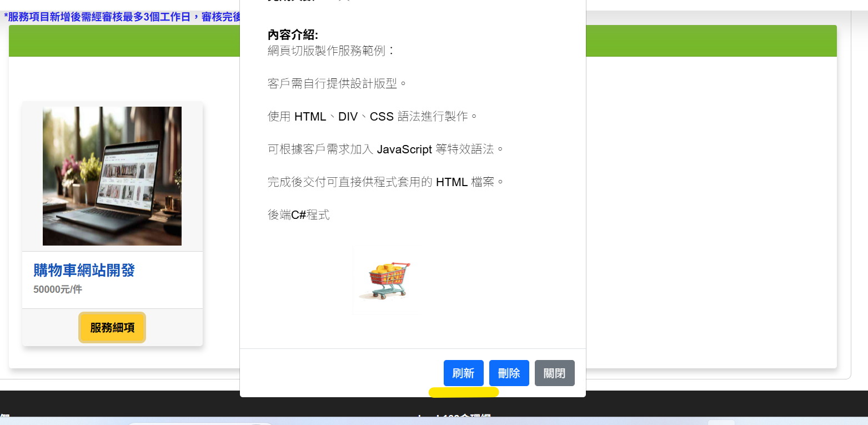Click the 內容介紹: heading in the dialog
This screenshot has width=868, height=425.
coord(293,35)
